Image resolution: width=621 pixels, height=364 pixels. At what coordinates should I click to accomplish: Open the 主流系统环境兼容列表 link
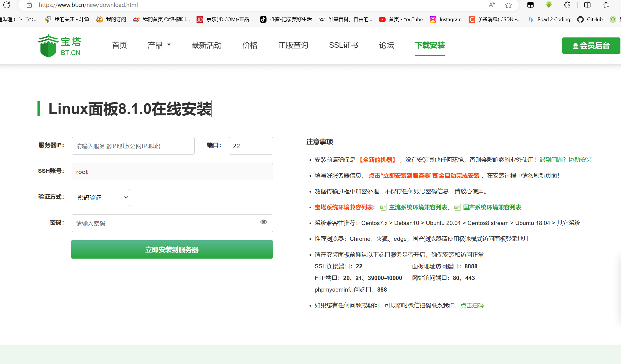[418, 207]
